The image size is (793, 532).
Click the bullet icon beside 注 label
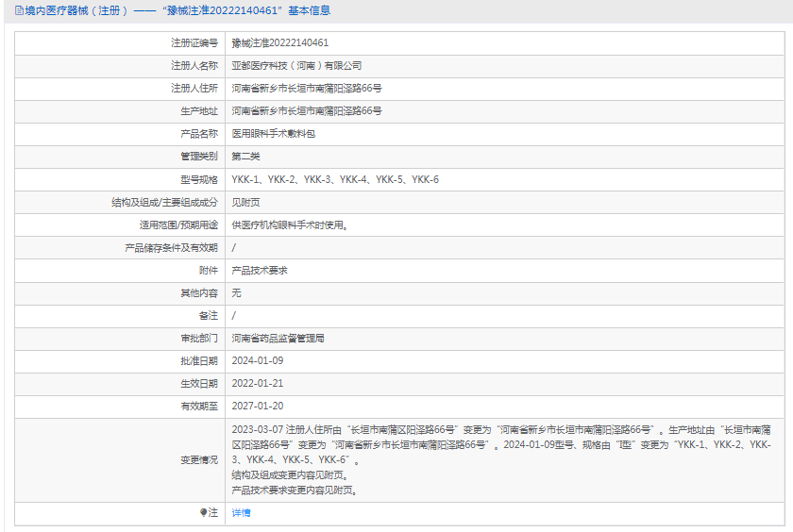[x=203, y=513]
